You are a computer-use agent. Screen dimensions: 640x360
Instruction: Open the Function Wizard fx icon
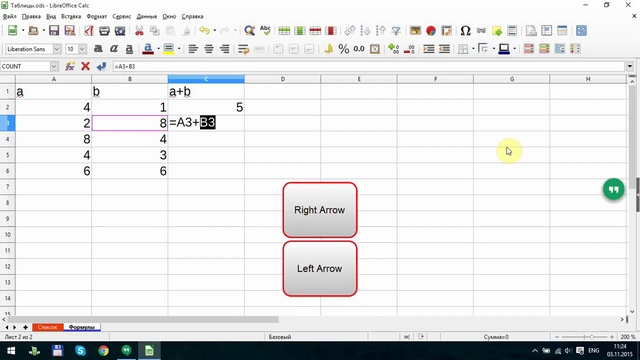point(70,66)
